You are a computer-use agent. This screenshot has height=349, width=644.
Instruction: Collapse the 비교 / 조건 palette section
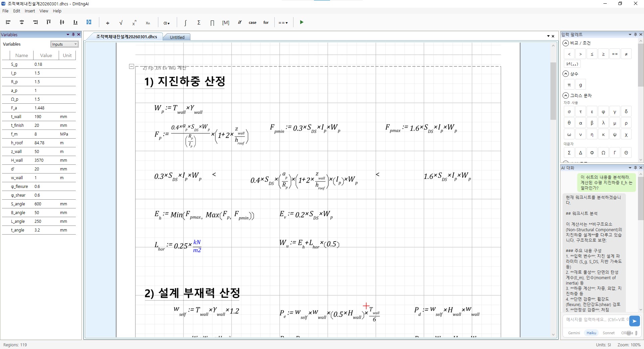pos(566,43)
